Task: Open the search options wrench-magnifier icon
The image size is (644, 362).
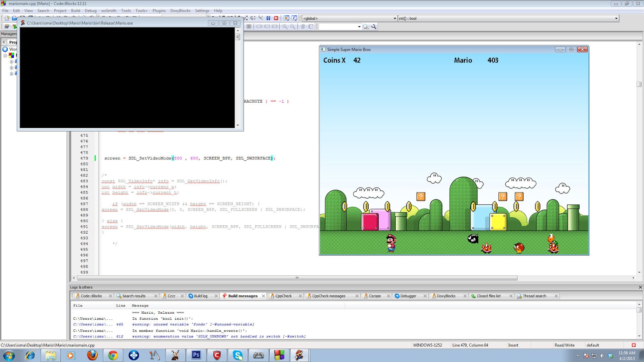Action: (x=374, y=27)
